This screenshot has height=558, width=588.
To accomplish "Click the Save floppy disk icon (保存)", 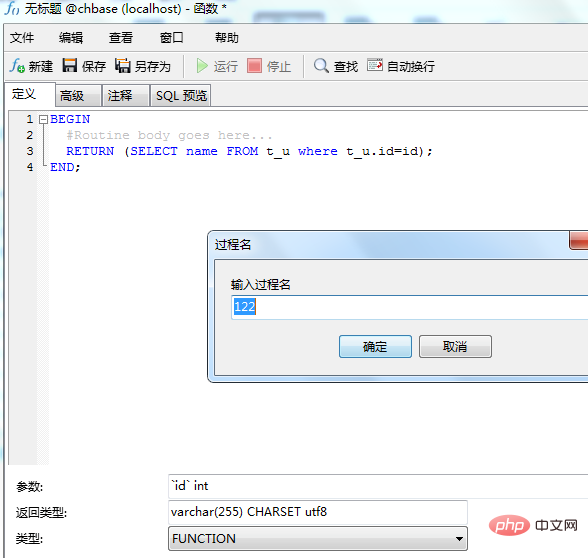I will 70,65.
